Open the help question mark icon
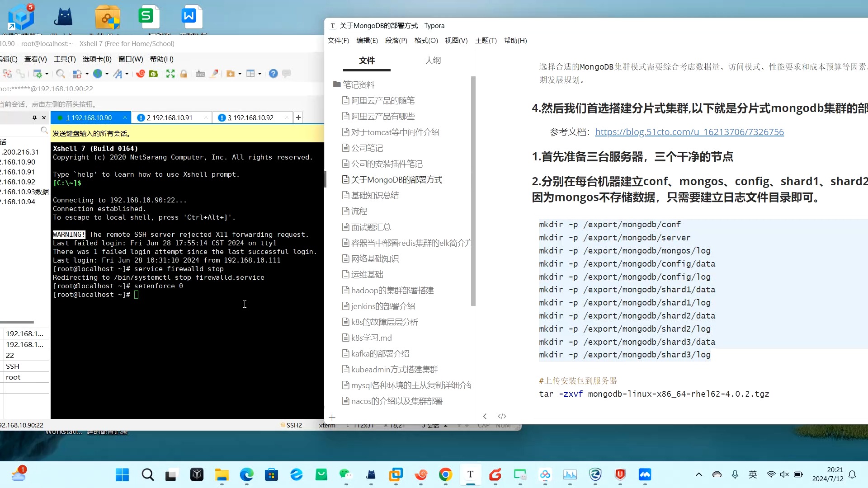 (x=273, y=73)
